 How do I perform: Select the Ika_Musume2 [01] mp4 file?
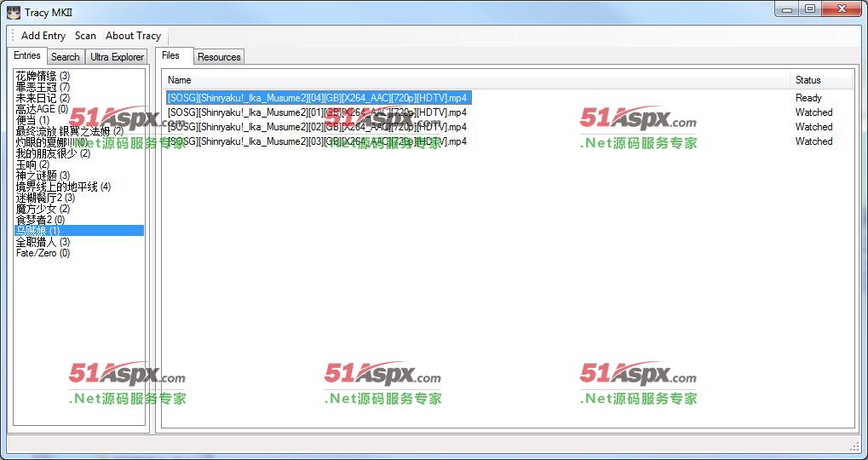[317, 112]
